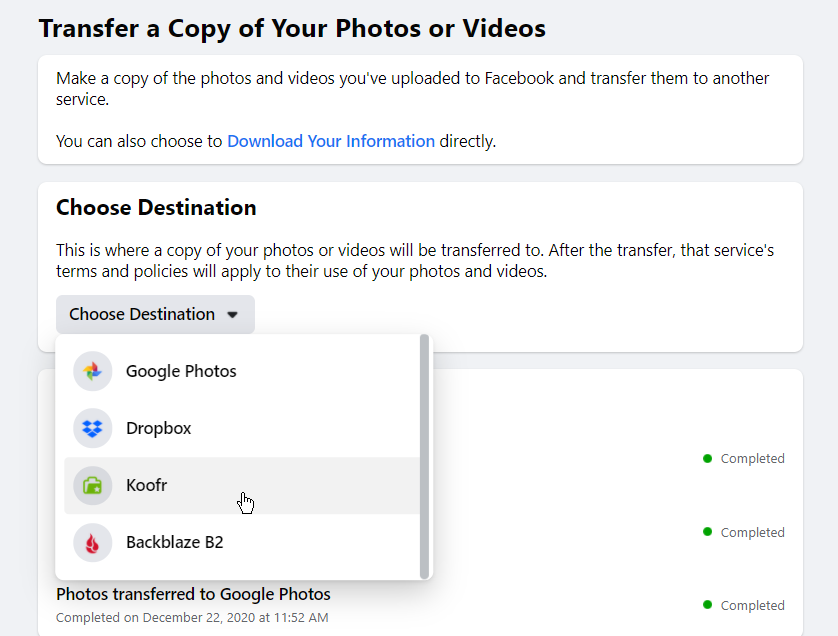Image resolution: width=838 pixels, height=636 pixels.
Task: Click the green Koofr icon
Action: point(92,485)
